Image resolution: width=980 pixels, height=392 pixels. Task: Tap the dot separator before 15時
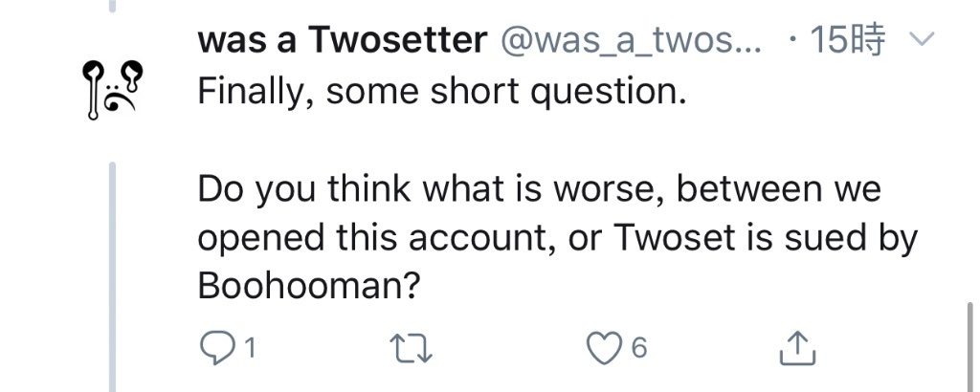tap(792, 40)
